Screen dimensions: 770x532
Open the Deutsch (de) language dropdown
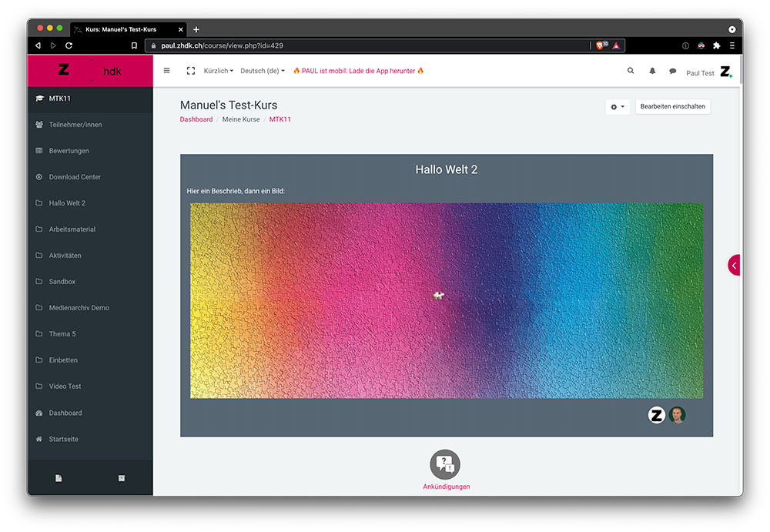(262, 71)
